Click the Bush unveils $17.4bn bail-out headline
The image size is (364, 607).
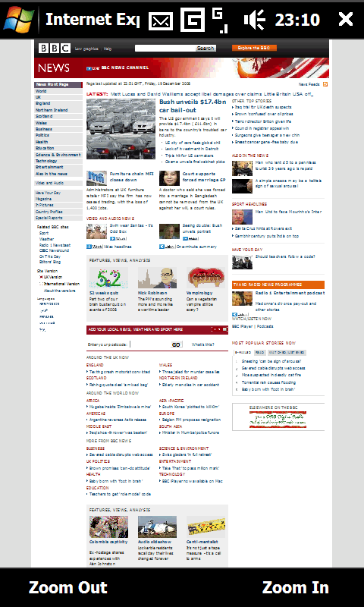(193, 105)
